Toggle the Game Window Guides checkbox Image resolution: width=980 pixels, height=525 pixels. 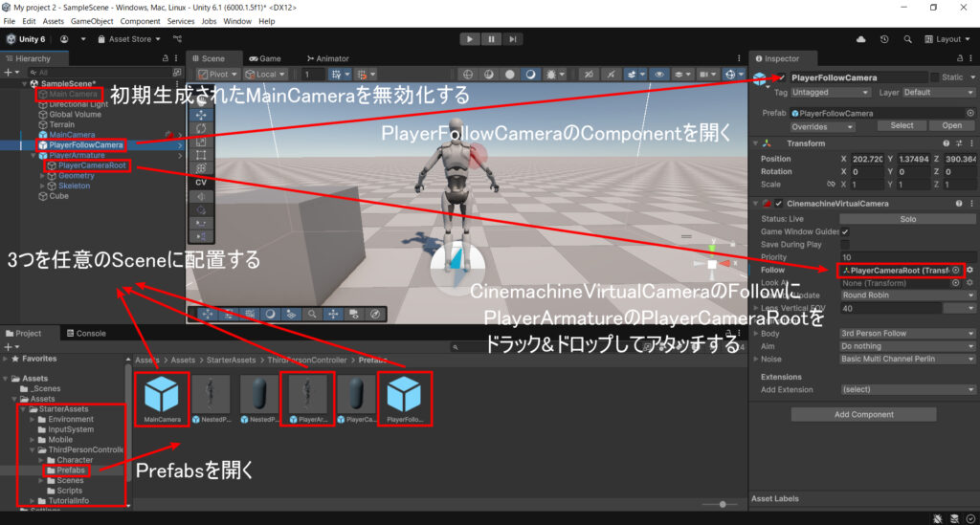(x=845, y=232)
